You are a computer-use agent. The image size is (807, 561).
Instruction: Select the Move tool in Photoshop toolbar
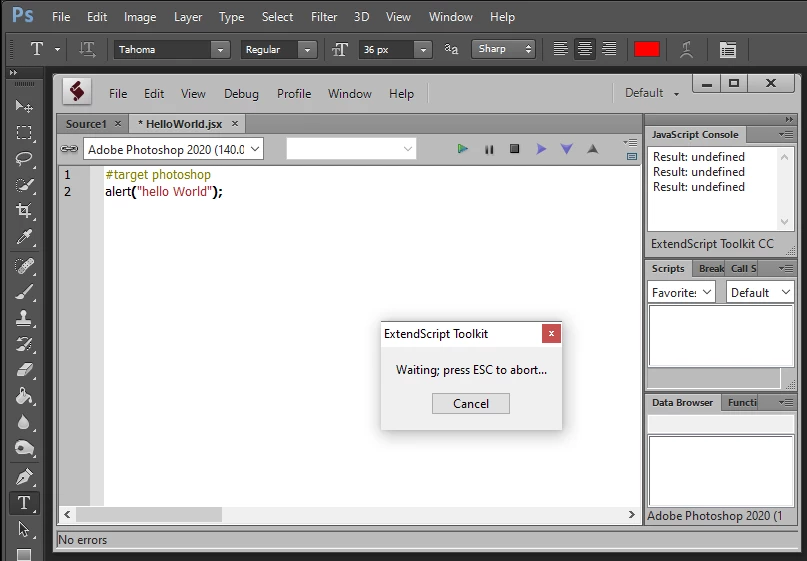click(x=24, y=107)
